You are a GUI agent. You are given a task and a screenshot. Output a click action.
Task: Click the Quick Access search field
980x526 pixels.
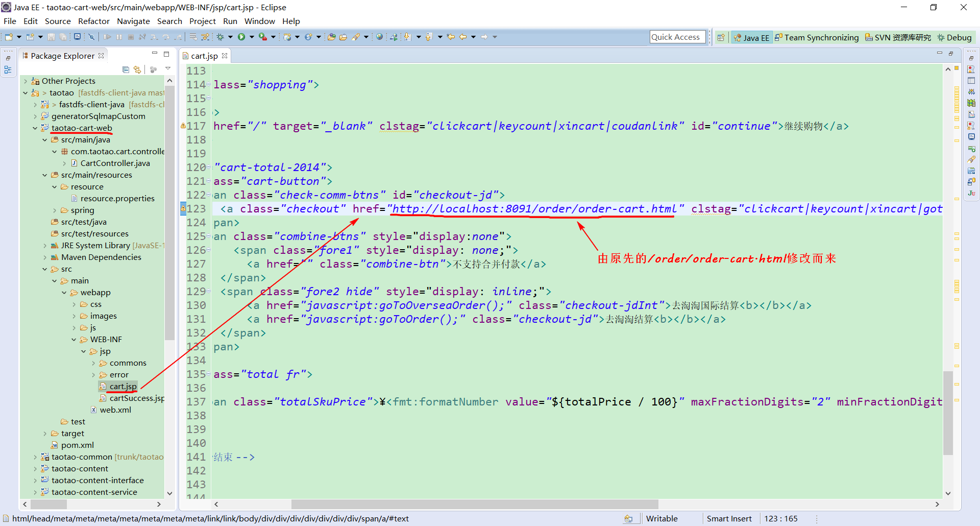tap(677, 37)
